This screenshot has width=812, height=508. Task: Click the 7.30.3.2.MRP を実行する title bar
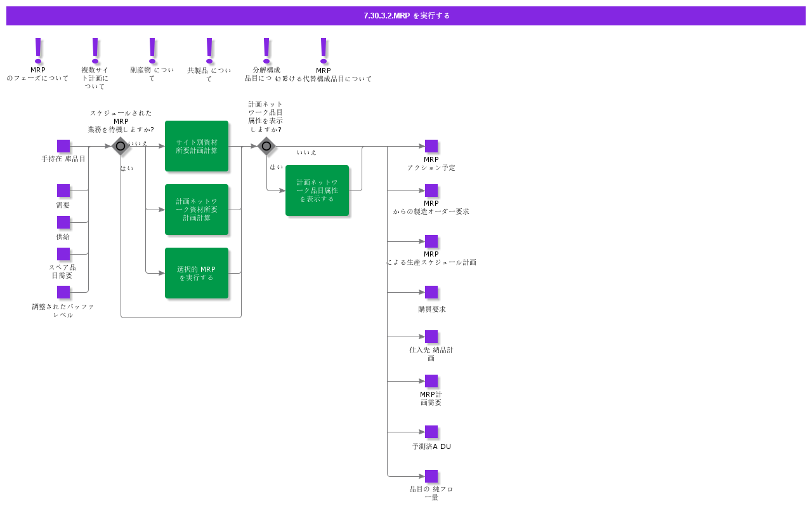(x=406, y=16)
